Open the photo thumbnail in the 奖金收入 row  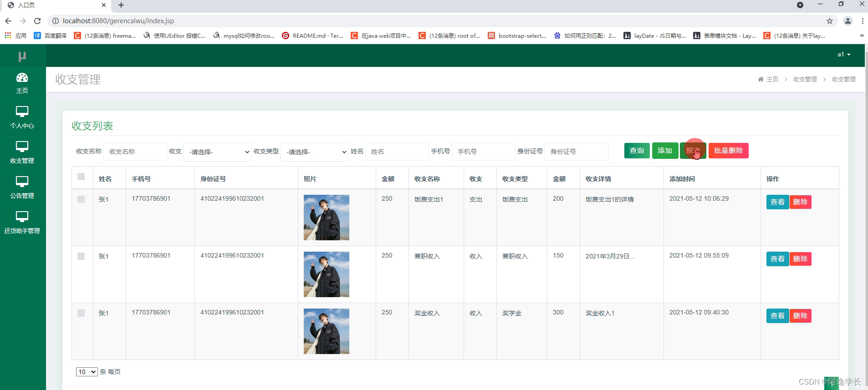click(x=327, y=331)
